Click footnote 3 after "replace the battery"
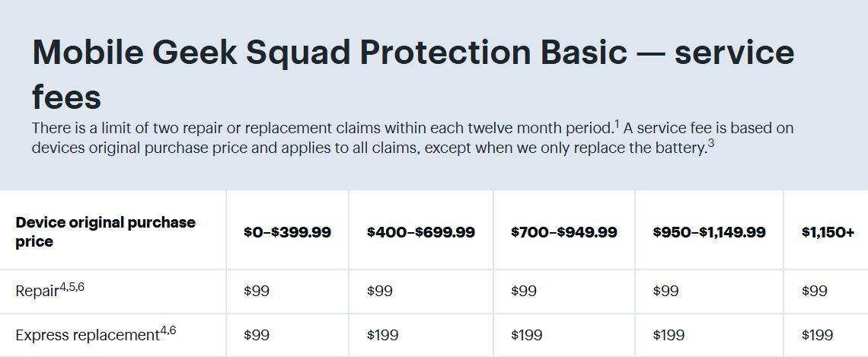This screenshot has width=868, height=357. click(x=710, y=143)
